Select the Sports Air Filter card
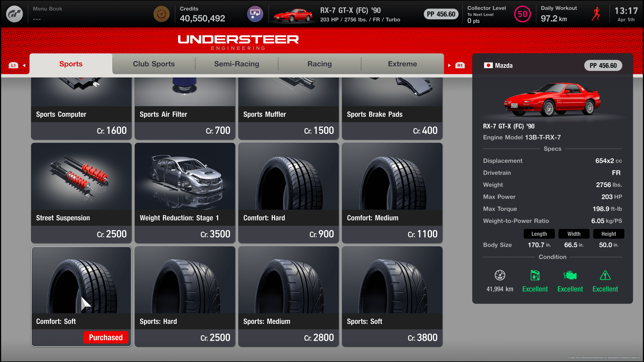Image resolution: width=644 pixels, height=362 pixels. tap(185, 108)
